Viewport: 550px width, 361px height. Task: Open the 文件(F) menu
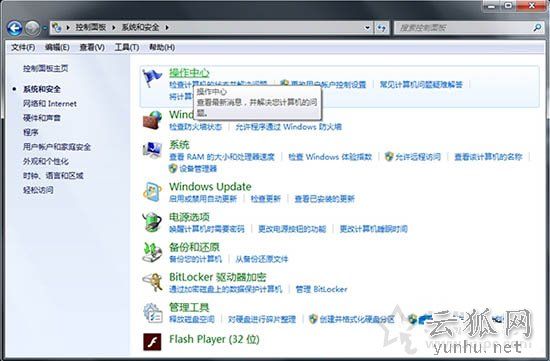[x=23, y=47]
